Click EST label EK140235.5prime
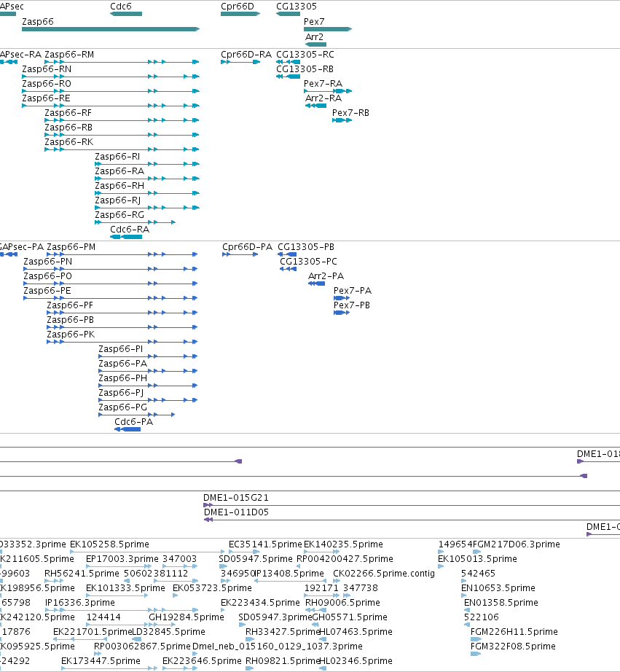The image size is (620, 672). (343, 544)
